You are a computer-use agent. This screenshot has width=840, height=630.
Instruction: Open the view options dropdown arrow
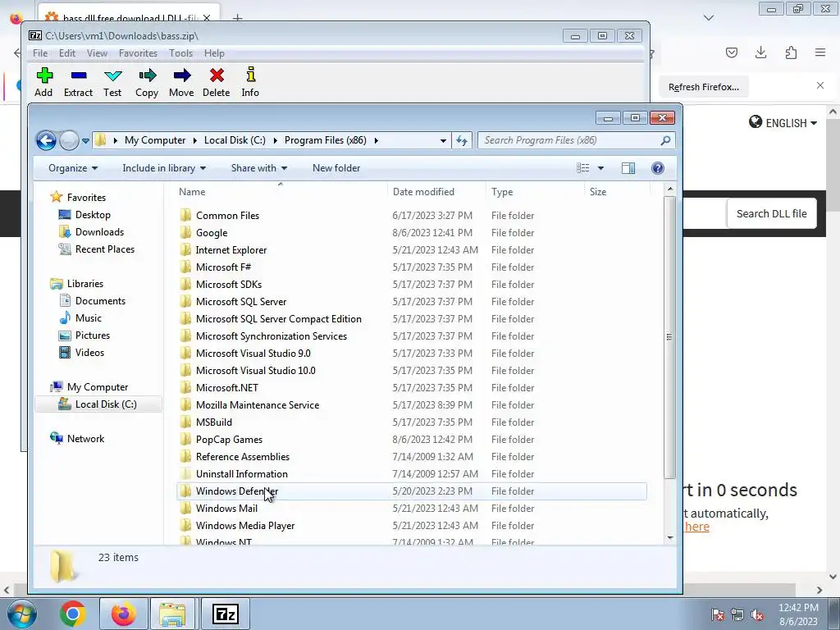(x=600, y=168)
